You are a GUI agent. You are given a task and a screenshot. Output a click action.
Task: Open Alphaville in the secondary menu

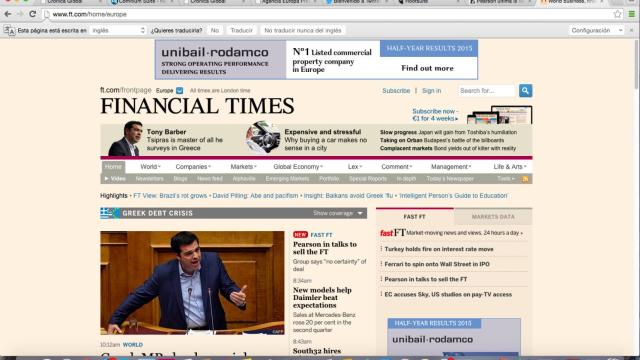pyautogui.click(x=244, y=179)
